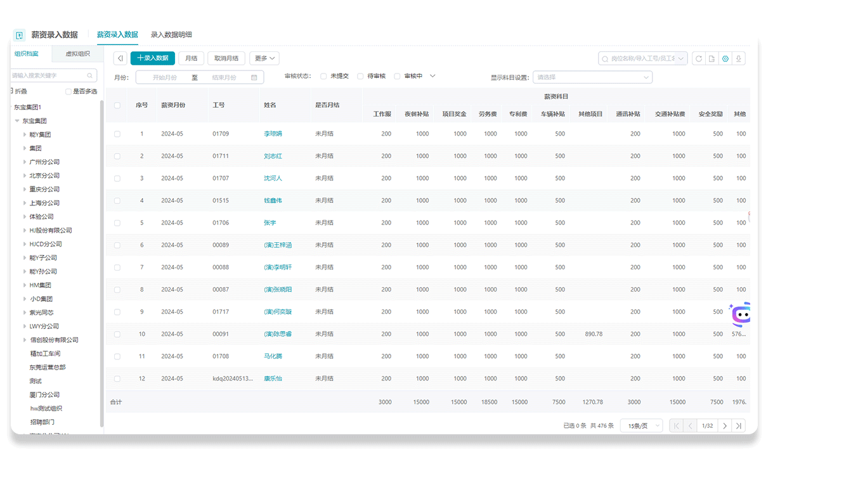This screenshot has width=858, height=504.
Task: Expand the 广州分公司 tree node
Action: [x=25, y=162]
